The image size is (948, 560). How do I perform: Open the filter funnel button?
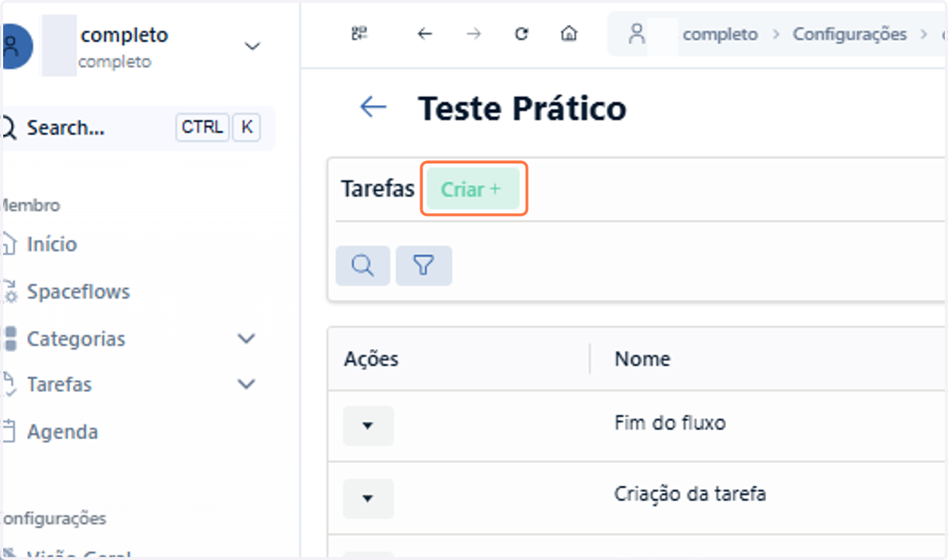coord(424,265)
